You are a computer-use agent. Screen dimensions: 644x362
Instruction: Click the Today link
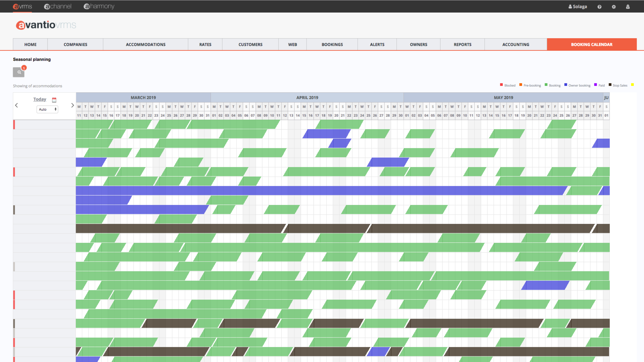coord(40,99)
